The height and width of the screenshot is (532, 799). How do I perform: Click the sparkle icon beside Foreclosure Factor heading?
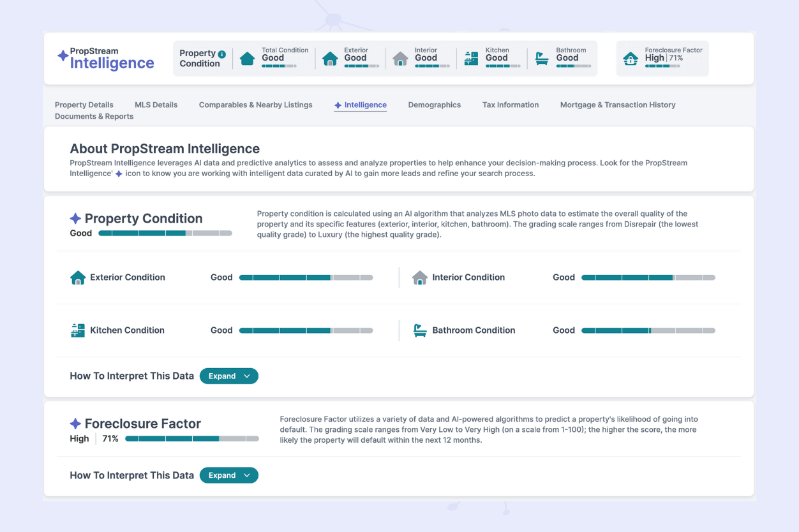pyautogui.click(x=75, y=424)
